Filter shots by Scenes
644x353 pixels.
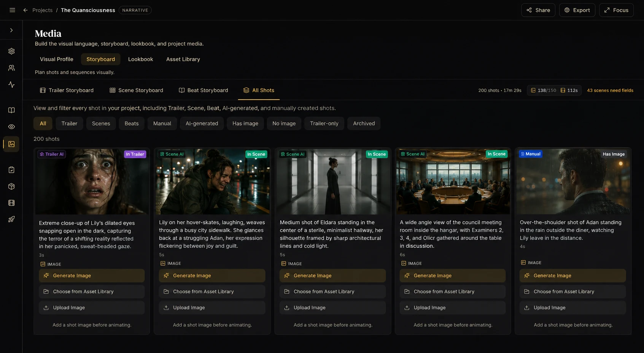pos(101,123)
